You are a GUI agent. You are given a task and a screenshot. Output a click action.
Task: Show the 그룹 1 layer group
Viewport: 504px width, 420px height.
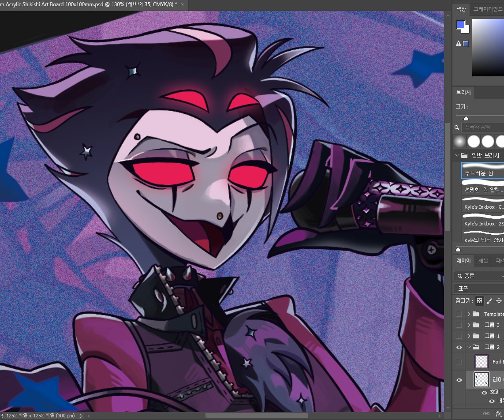[x=459, y=336]
